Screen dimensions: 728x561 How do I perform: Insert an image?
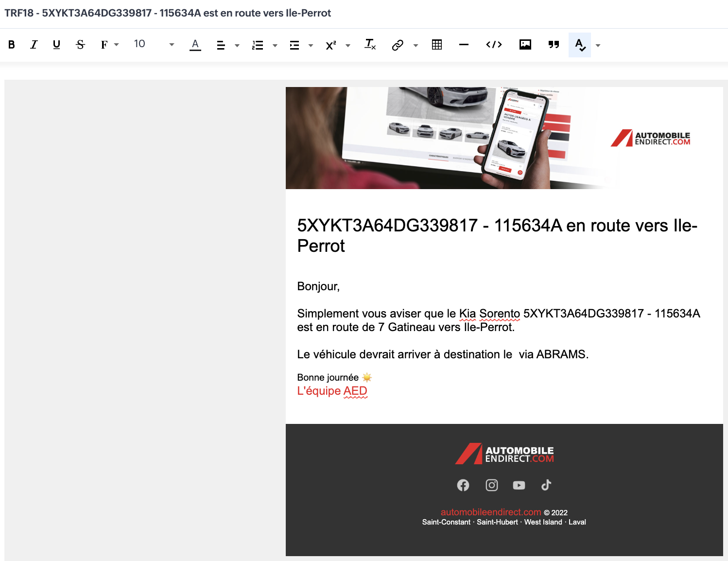[525, 45]
